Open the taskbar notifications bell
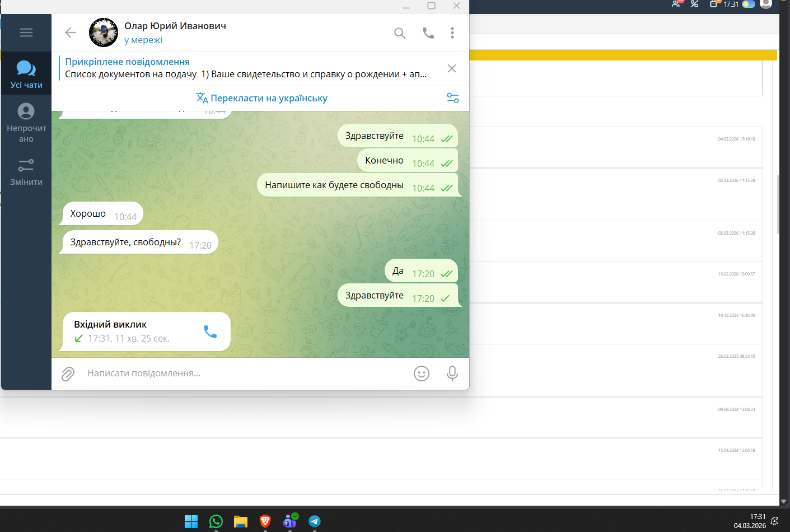790x532 pixels. point(774,521)
